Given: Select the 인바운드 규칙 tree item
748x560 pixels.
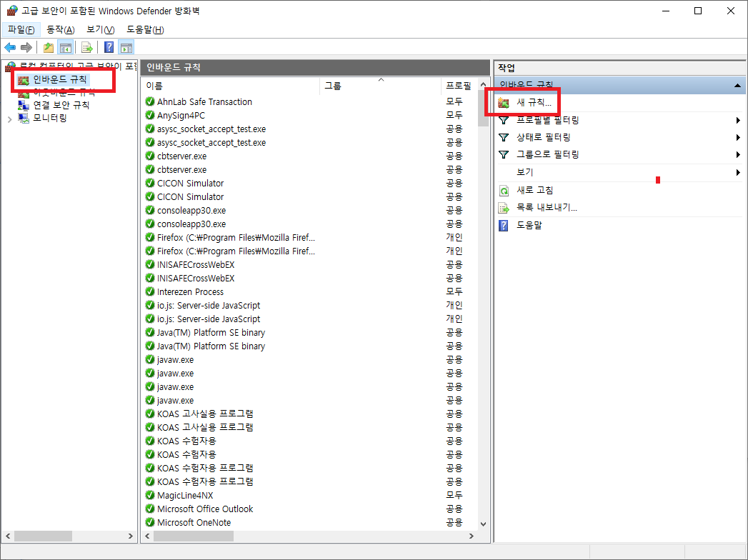Looking at the screenshot, I should [x=59, y=80].
